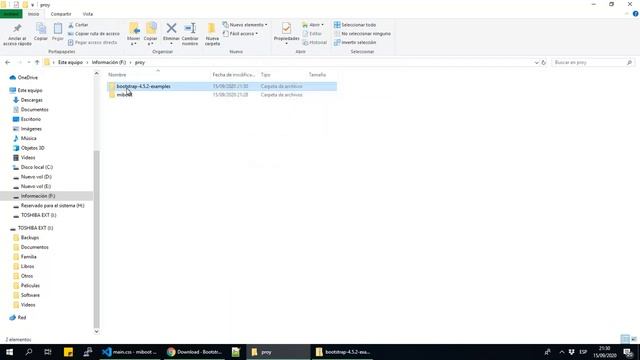640x360 pixels.
Task: Open the Backups folder under TOSHIBA EXT
Action: [x=30, y=238]
